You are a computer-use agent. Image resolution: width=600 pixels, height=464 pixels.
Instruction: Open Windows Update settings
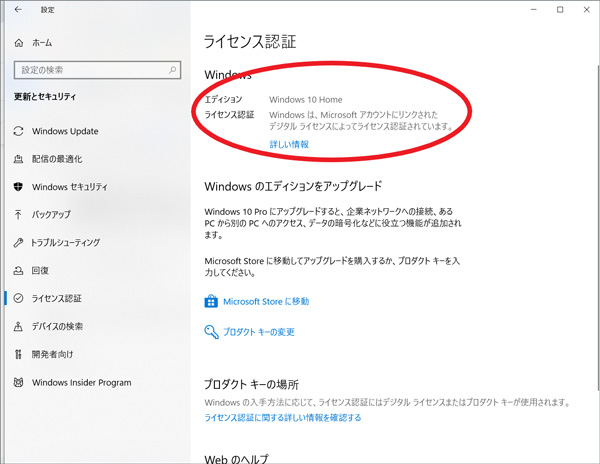[65, 131]
